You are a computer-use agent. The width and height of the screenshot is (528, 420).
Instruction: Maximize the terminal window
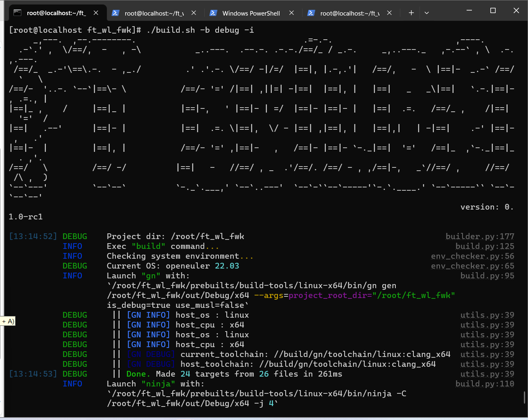pos(493,10)
